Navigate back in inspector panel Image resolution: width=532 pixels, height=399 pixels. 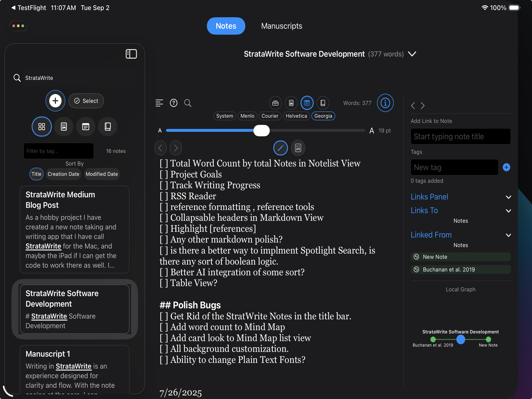click(x=413, y=106)
